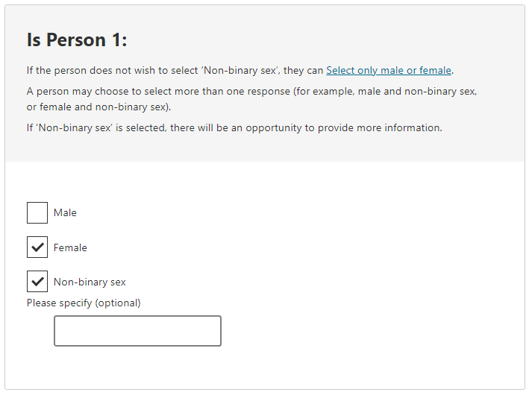
Task: Click the checkmark icon beside Female
Action: pos(37,247)
